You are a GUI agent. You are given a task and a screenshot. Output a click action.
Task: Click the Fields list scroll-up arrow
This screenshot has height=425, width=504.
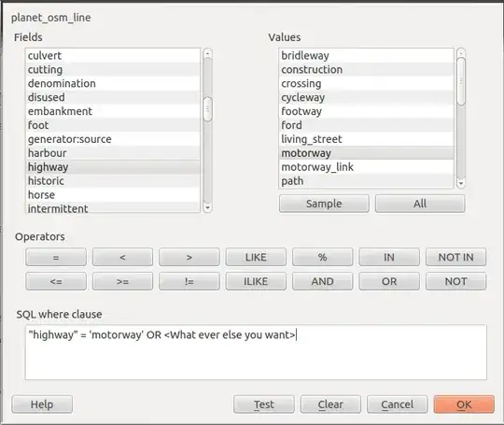207,53
